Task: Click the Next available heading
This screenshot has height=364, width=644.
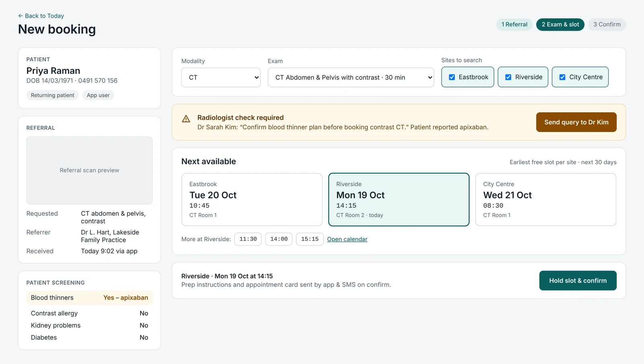Action: (208, 161)
